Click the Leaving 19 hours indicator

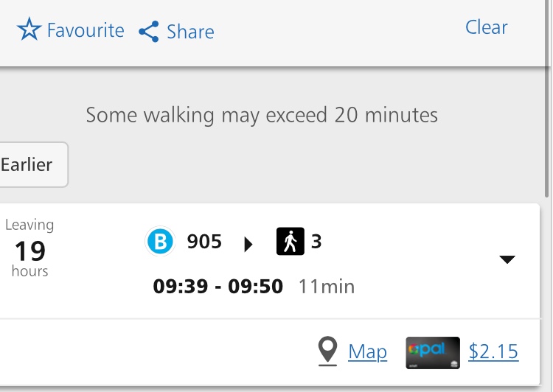pyautogui.click(x=29, y=248)
